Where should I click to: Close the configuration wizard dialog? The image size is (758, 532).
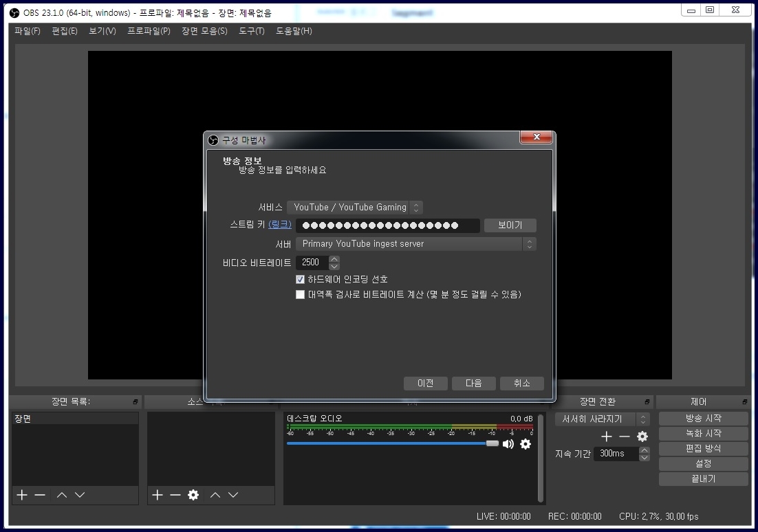(536, 137)
